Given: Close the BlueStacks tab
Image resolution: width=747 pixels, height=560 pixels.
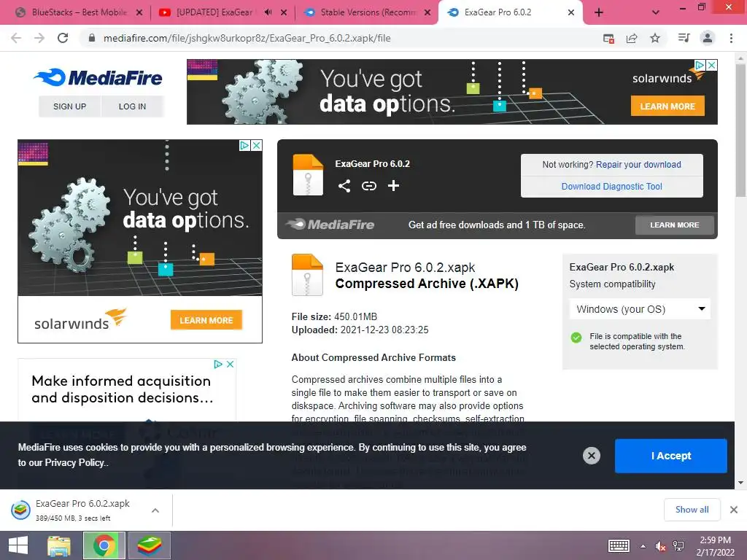Looking at the screenshot, I should point(139,12).
